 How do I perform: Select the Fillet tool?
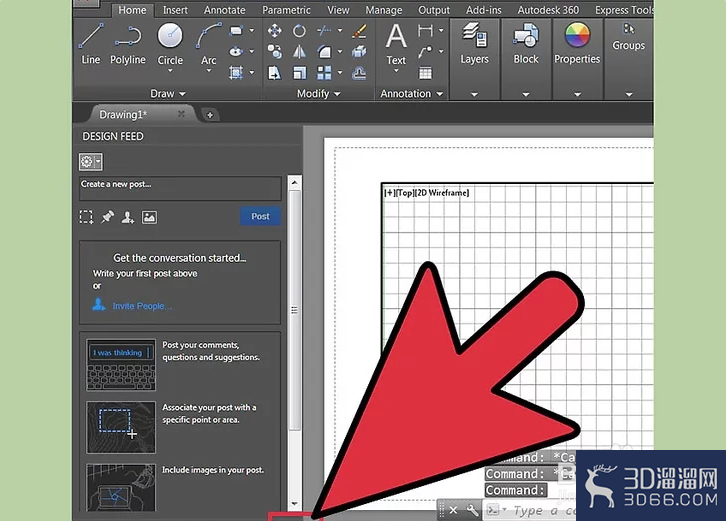point(324,51)
